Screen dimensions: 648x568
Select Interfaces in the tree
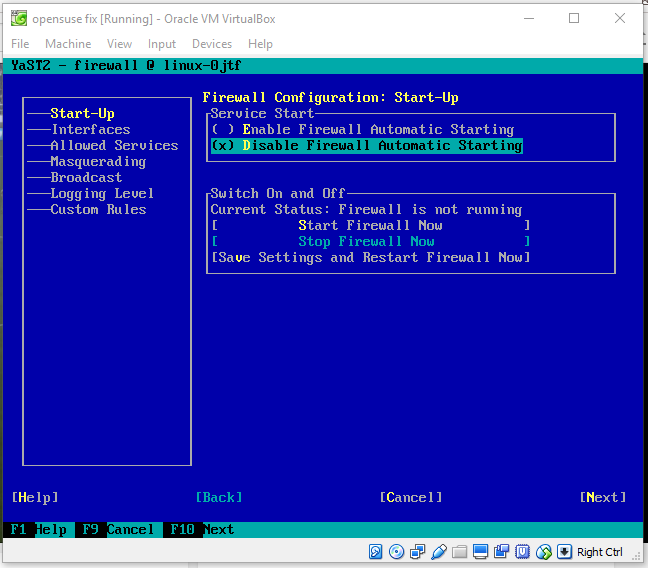[x=91, y=129]
